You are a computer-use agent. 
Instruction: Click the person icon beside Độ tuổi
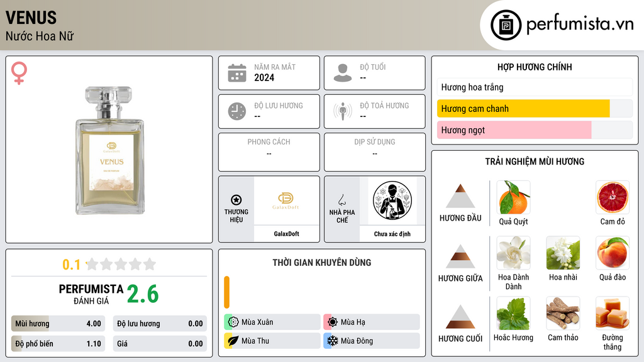(x=343, y=73)
